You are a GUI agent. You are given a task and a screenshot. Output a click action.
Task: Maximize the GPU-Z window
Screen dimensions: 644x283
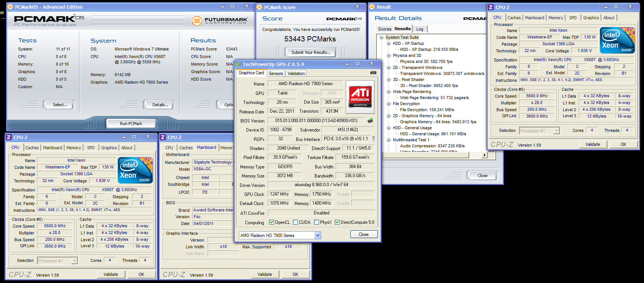[357, 64]
